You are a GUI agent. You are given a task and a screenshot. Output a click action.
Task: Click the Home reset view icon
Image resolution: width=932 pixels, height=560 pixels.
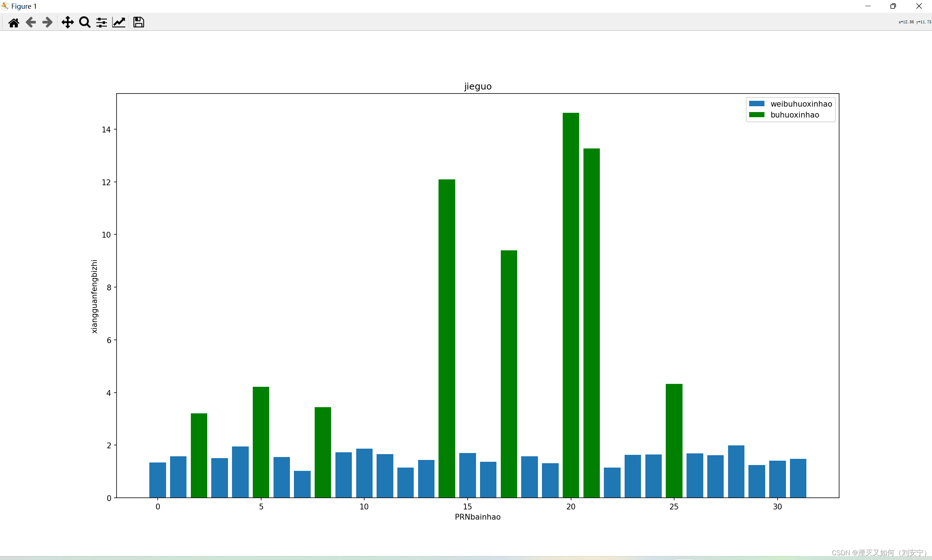[13, 23]
